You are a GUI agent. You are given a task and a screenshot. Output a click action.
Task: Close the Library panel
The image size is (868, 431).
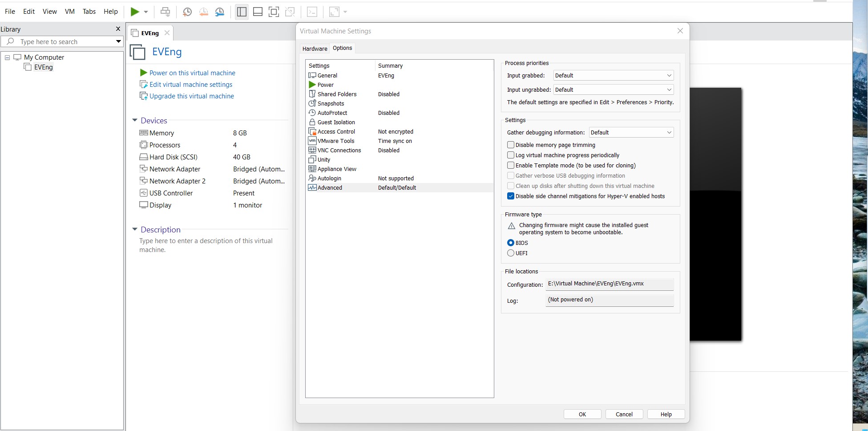(x=118, y=29)
